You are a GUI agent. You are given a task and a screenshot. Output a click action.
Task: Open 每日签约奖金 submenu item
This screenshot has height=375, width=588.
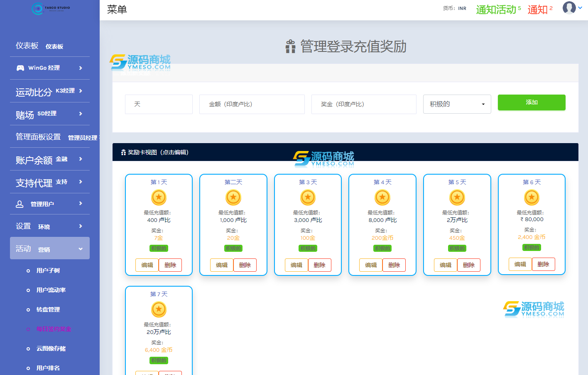coord(54,329)
